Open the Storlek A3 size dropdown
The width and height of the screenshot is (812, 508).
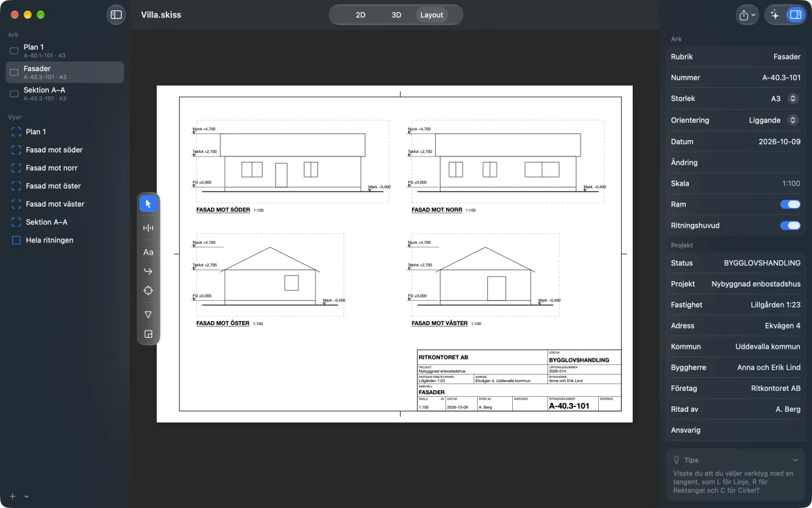pyautogui.click(x=792, y=99)
